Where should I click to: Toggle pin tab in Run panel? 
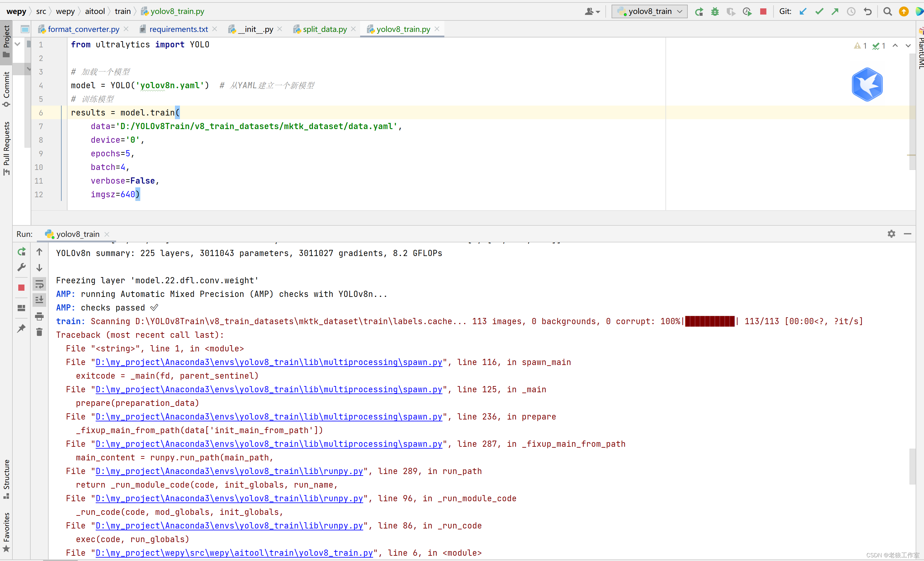tap(21, 328)
